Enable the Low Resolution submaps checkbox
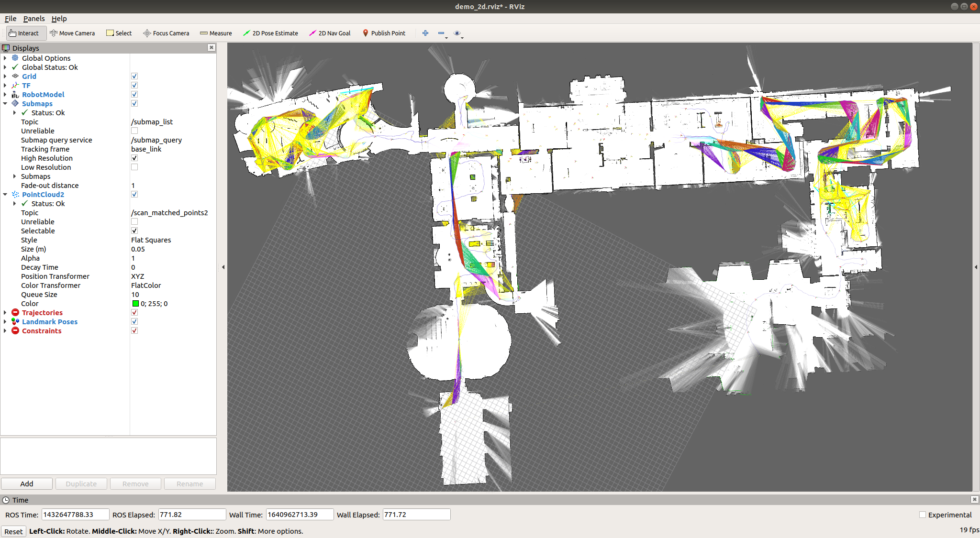Screen dimensions: 980x538 (x=134, y=167)
